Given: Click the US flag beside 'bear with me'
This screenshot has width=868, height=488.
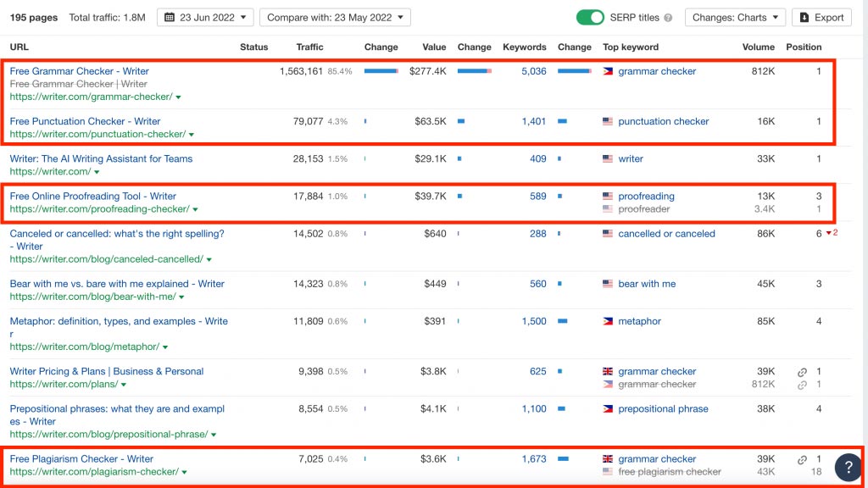Looking at the screenshot, I should (x=608, y=284).
